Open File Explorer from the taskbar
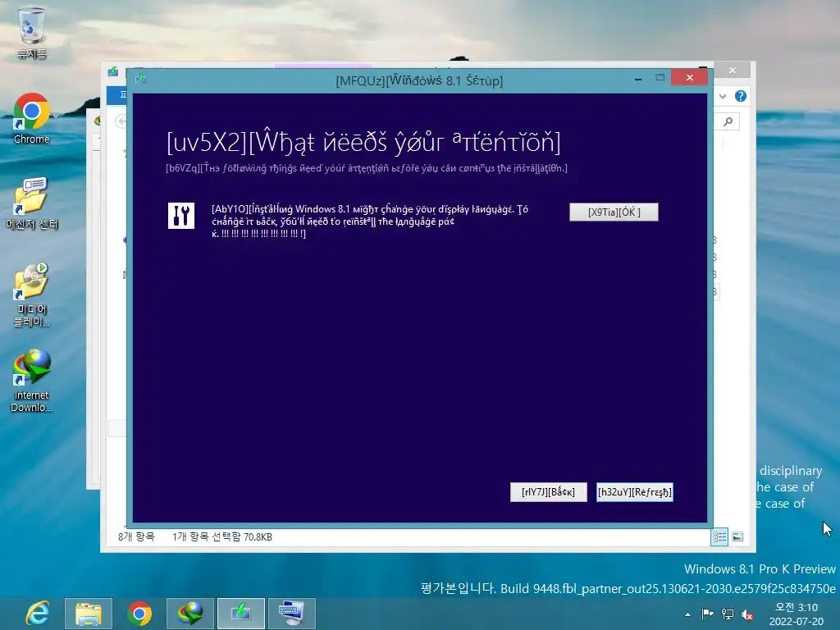 click(89, 614)
